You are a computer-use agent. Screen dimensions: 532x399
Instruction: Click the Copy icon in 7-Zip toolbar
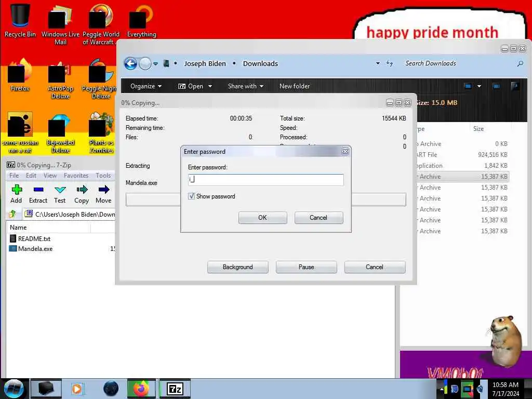pyautogui.click(x=82, y=194)
